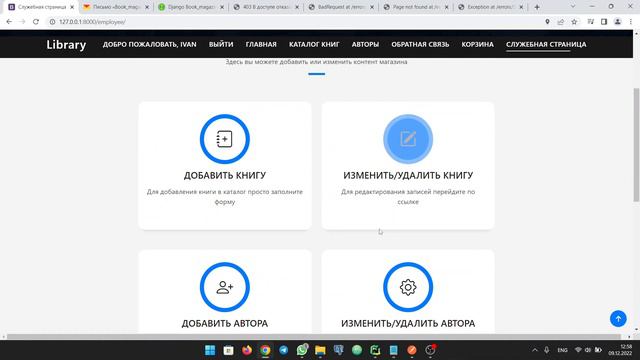
Task: Reload the page with the refresh icon
Action: (x=36, y=22)
